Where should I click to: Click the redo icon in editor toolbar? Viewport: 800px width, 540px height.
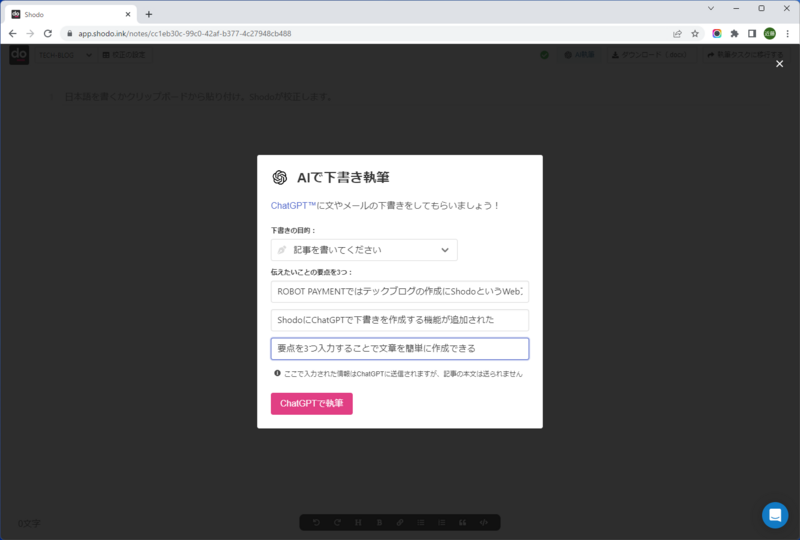click(337, 522)
